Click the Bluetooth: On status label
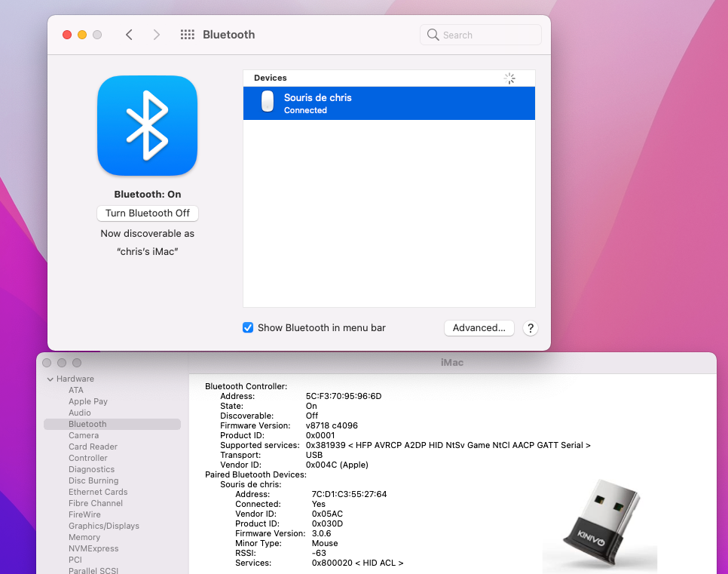Viewport: 728px width, 574px height. tap(148, 195)
